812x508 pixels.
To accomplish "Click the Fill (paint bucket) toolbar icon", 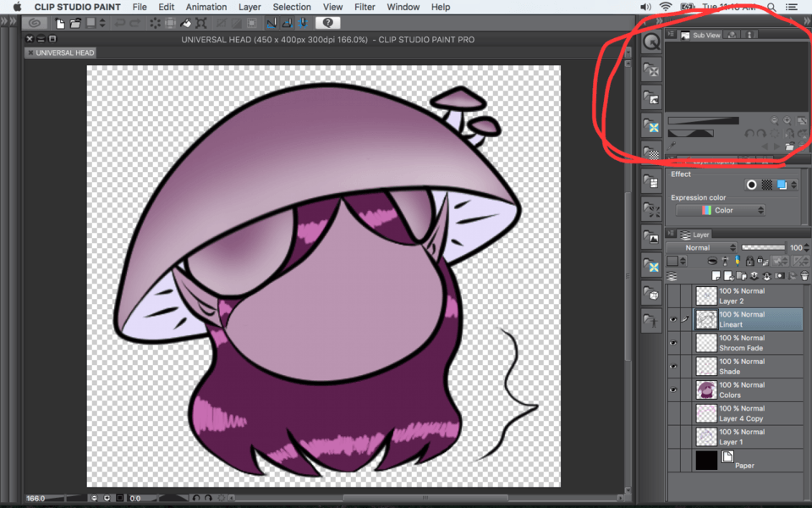I will [186, 23].
